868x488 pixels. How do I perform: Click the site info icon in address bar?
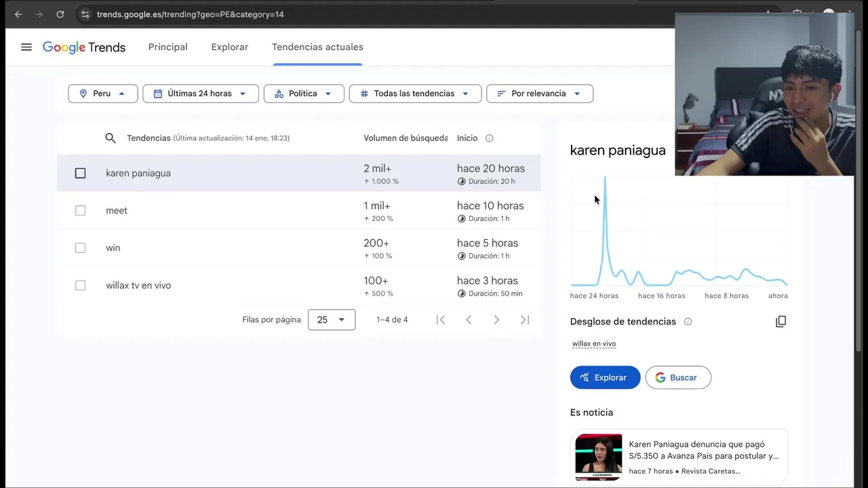click(85, 14)
